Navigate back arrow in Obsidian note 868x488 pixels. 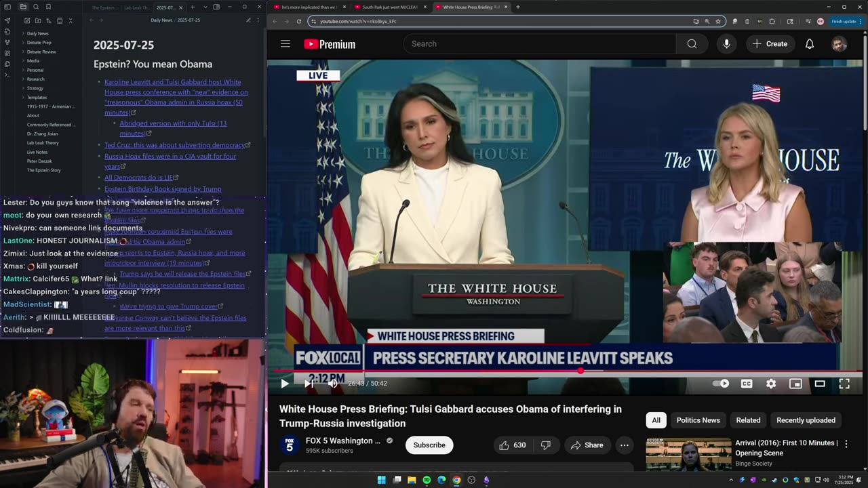coord(92,20)
